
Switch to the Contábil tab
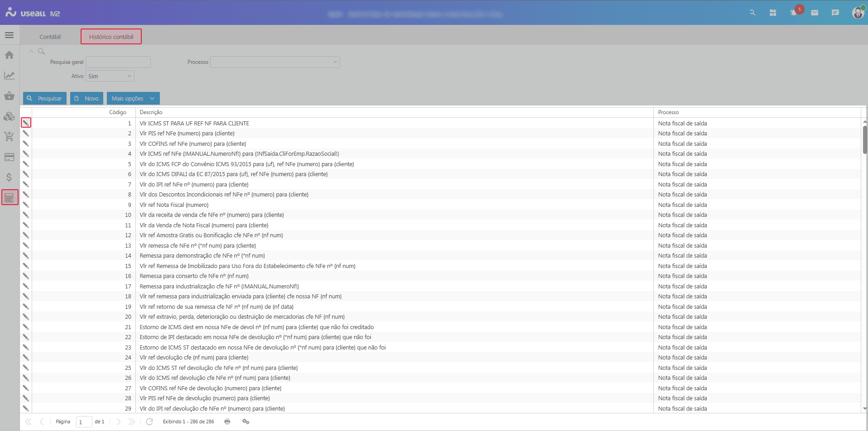50,37
